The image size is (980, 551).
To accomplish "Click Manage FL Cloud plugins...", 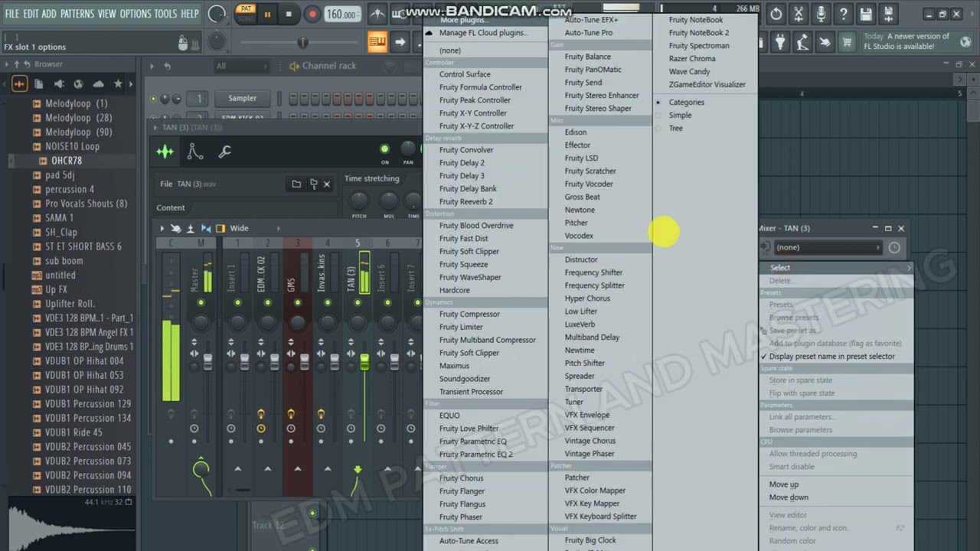I will click(x=482, y=33).
